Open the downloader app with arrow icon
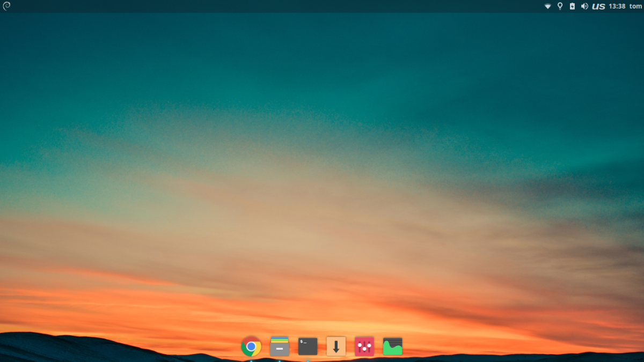The height and width of the screenshot is (362, 644). [336, 346]
